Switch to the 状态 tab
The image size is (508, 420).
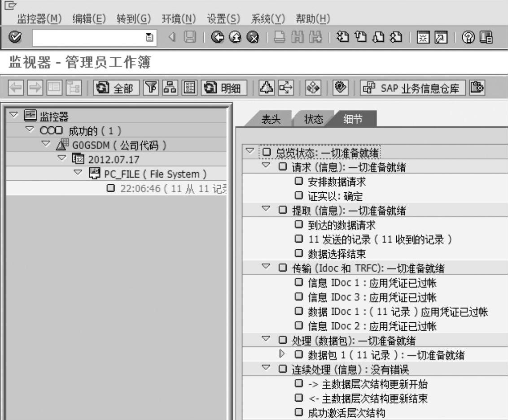pyautogui.click(x=314, y=119)
